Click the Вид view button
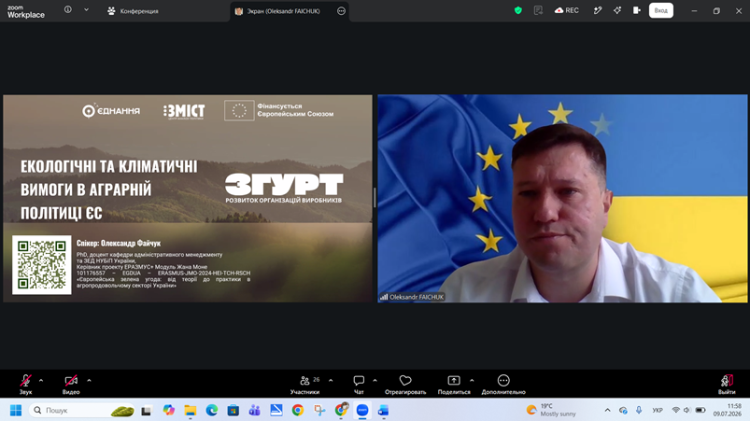Screen dimensions: 750x421 tap(661, 11)
